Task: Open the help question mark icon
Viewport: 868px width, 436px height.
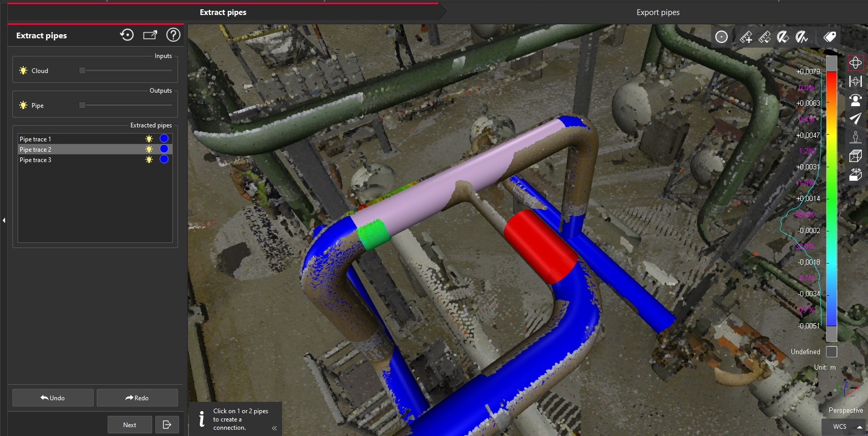Action: coord(173,35)
